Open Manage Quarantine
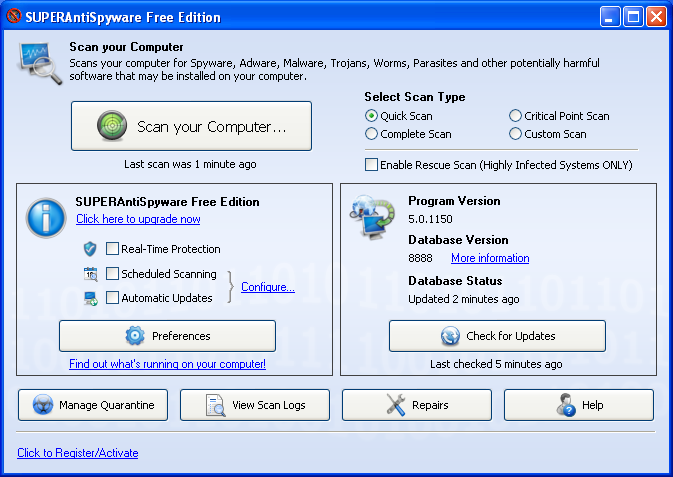This screenshot has height=477, width=673. [x=93, y=405]
